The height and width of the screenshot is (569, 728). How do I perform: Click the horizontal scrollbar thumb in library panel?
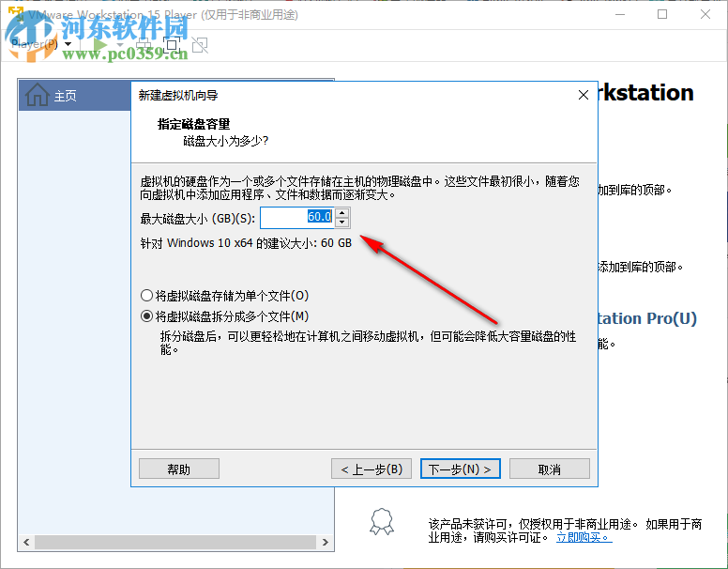pyautogui.click(x=175, y=542)
